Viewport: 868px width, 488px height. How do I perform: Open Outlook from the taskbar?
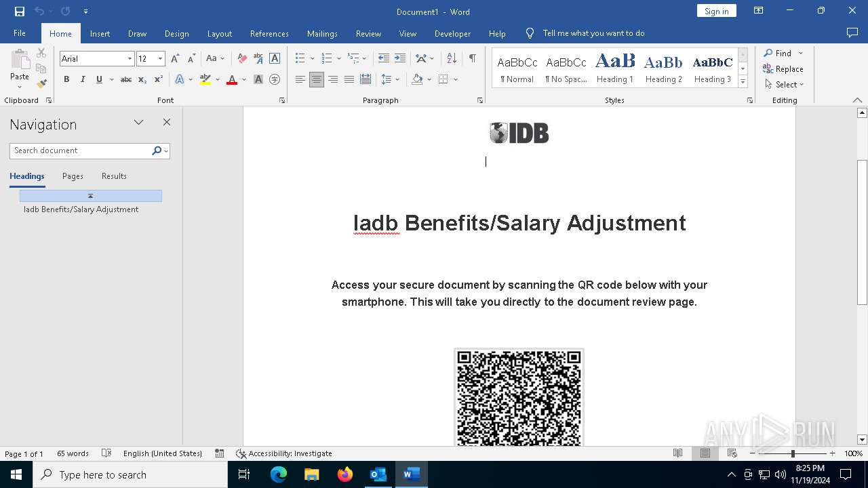coord(378,474)
